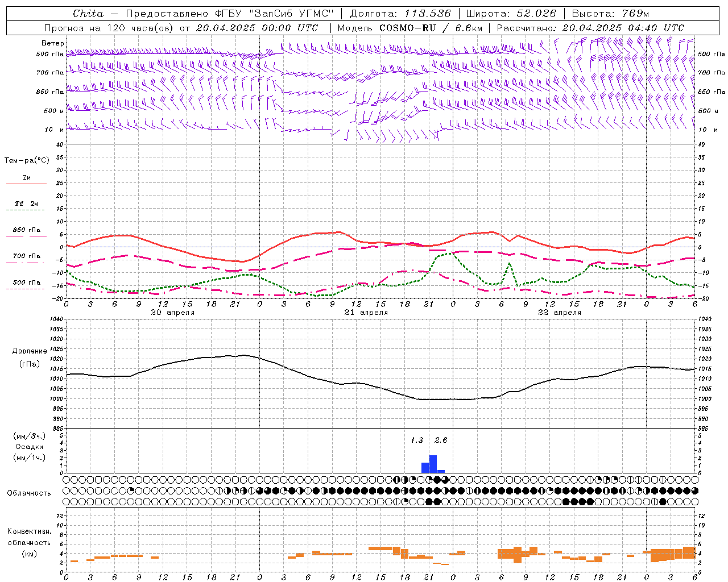
Task: Click the precipitation total "1.3"
Action: click(x=417, y=440)
